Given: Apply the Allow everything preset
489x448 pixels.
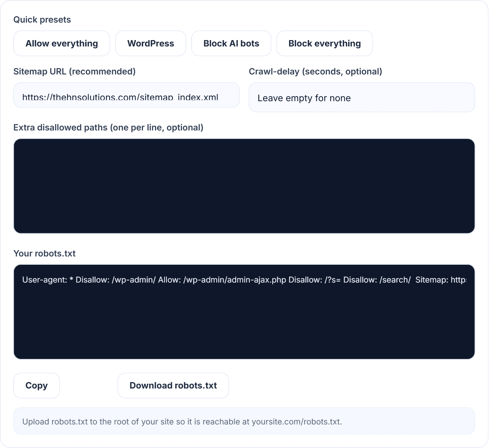Looking at the screenshot, I should pos(62,43).
